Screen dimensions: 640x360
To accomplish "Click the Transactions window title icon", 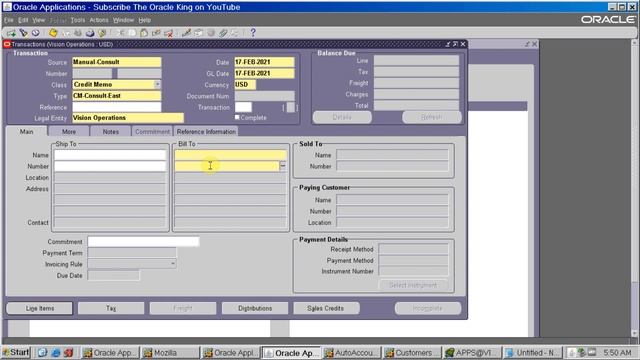I will 7,44.
